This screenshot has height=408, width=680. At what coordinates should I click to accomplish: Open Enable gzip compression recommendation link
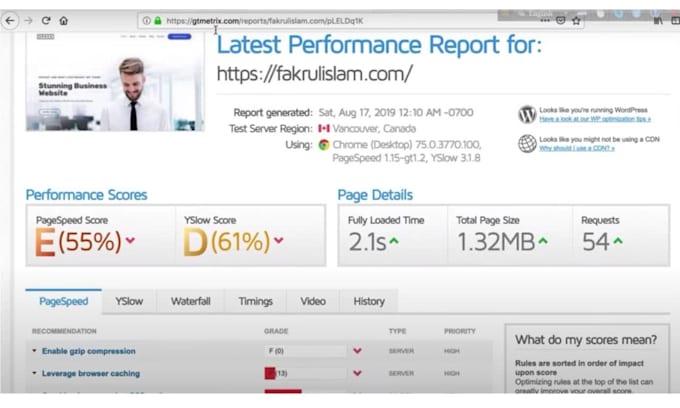coord(88,351)
